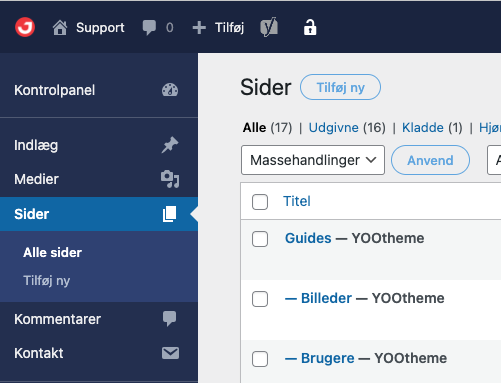The width and height of the screenshot is (501, 383).
Task: Select Tilføj ny under Sider submenu
Action: [x=47, y=281]
